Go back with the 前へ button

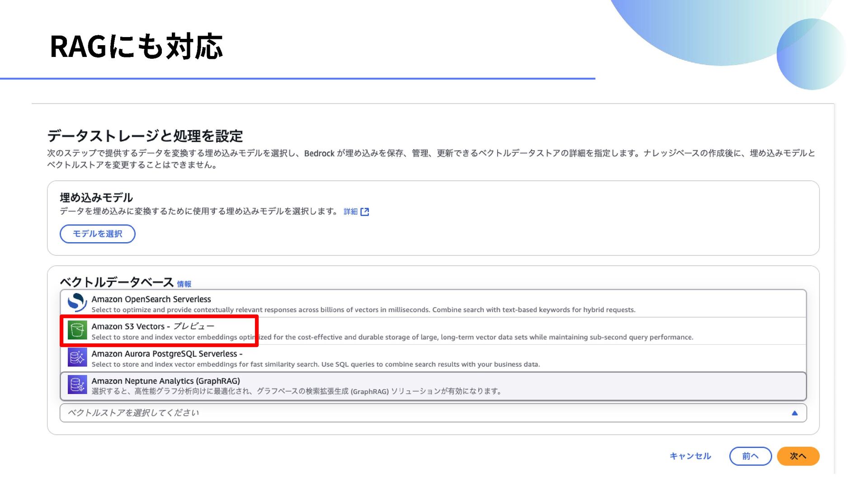pos(750,456)
